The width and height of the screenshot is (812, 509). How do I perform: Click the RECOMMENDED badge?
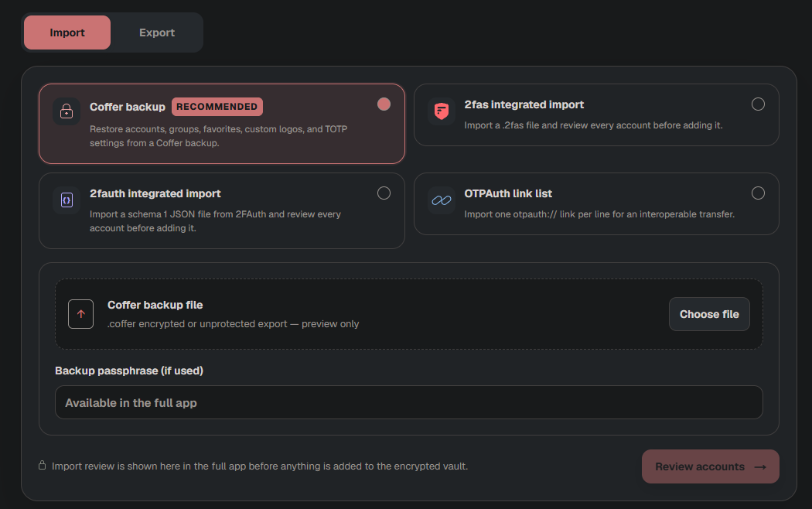point(217,107)
